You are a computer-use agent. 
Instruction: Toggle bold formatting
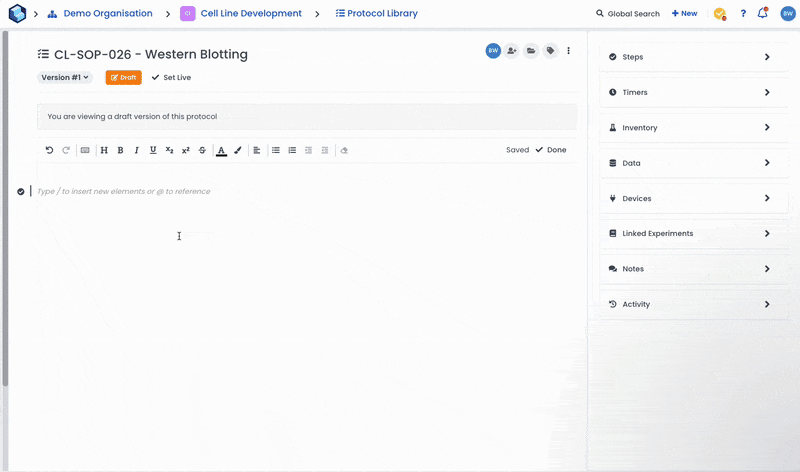pos(120,150)
